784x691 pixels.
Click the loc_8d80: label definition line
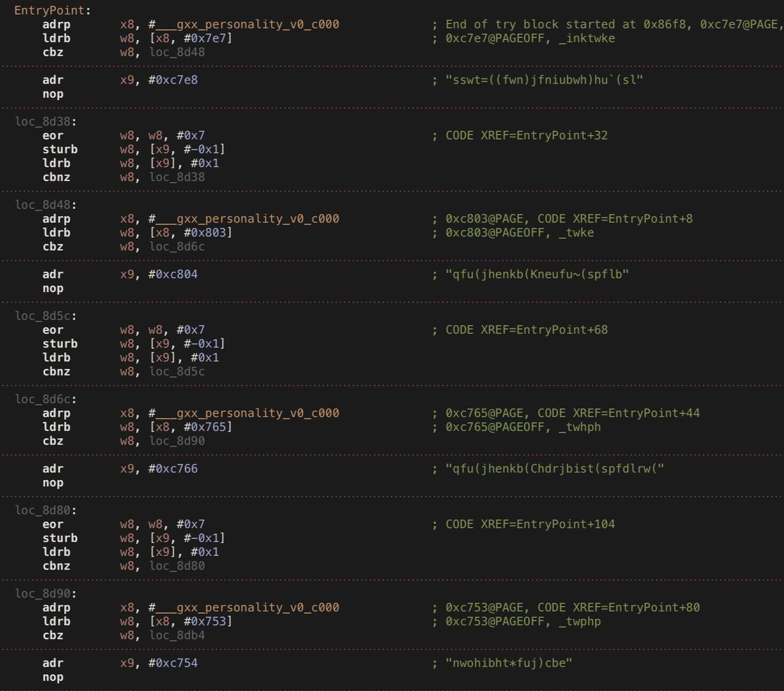(x=46, y=510)
